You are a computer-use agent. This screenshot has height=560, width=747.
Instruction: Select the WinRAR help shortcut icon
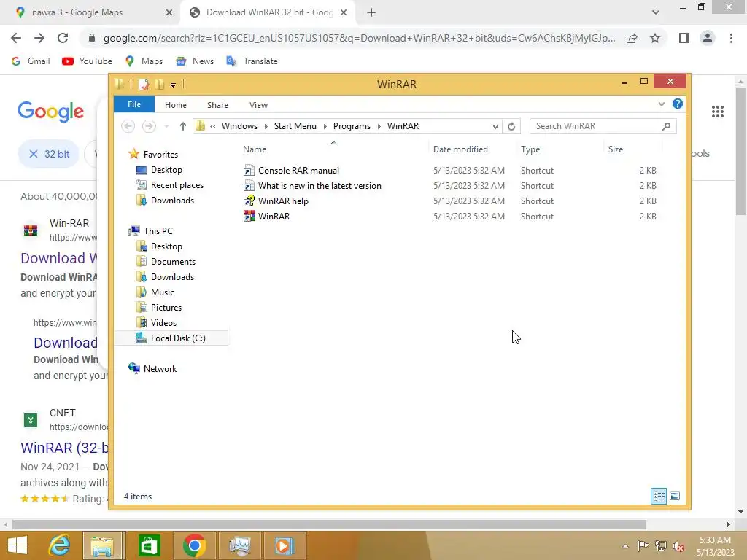249,201
